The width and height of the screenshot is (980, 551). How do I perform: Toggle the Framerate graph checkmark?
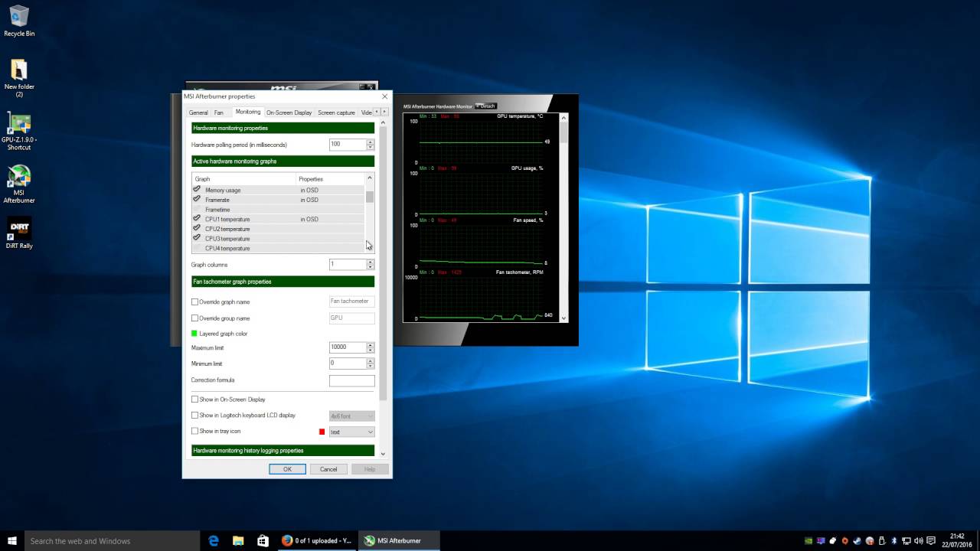[x=197, y=199]
